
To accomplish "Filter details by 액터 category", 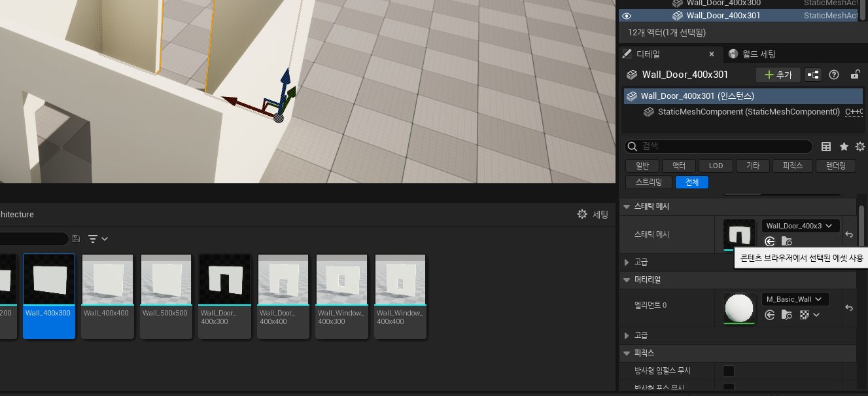I will tap(679, 166).
